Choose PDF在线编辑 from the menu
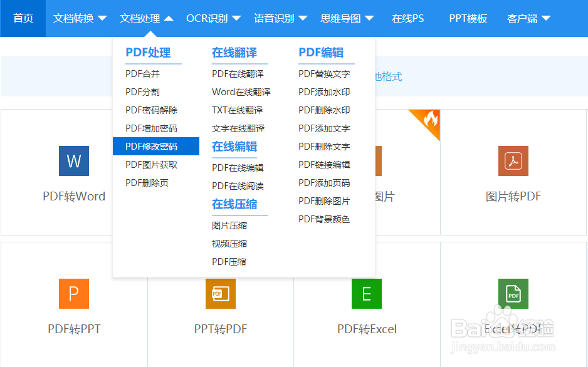Screen dimensions: 588x367 (x=238, y=168)
